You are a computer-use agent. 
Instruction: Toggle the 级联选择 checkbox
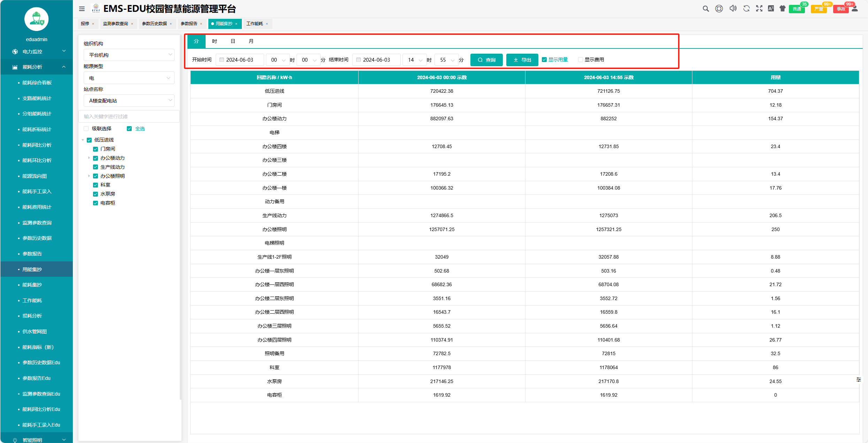click(x=86, y=129)
